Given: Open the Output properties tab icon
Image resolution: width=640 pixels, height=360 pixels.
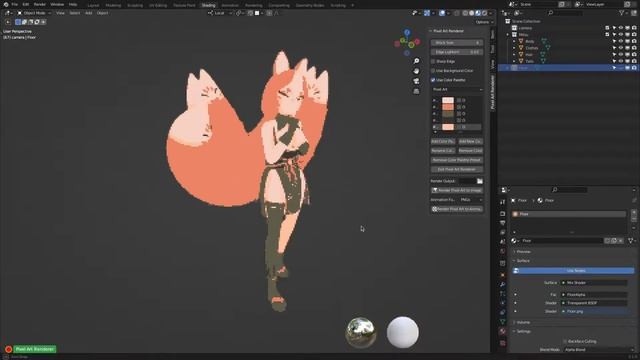Looking at the screenshot, I should point(502,223).
